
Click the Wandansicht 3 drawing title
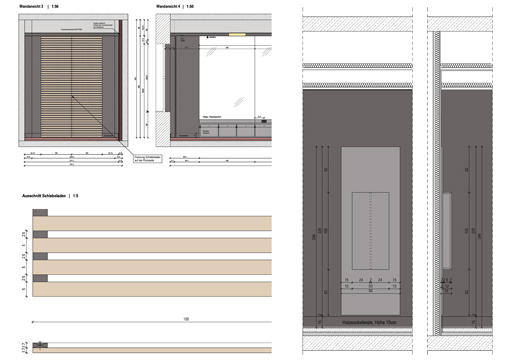coord(31,6)
